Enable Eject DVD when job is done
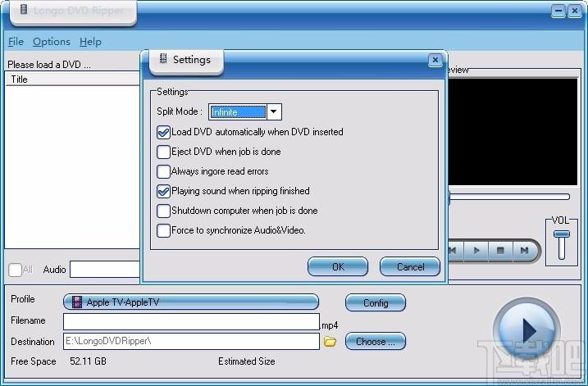 coord(163,152)
